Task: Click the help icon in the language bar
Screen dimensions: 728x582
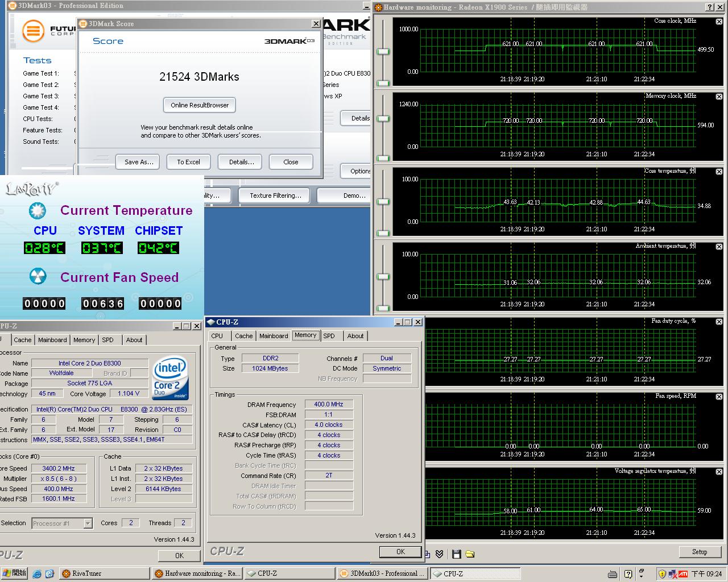Action: (628, 574)
